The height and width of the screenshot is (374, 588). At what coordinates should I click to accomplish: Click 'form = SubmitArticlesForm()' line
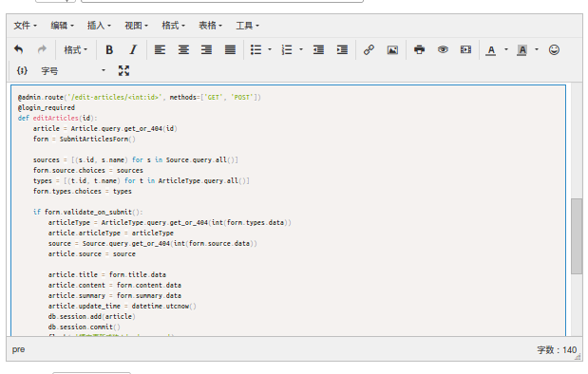[x=84, y=139]
